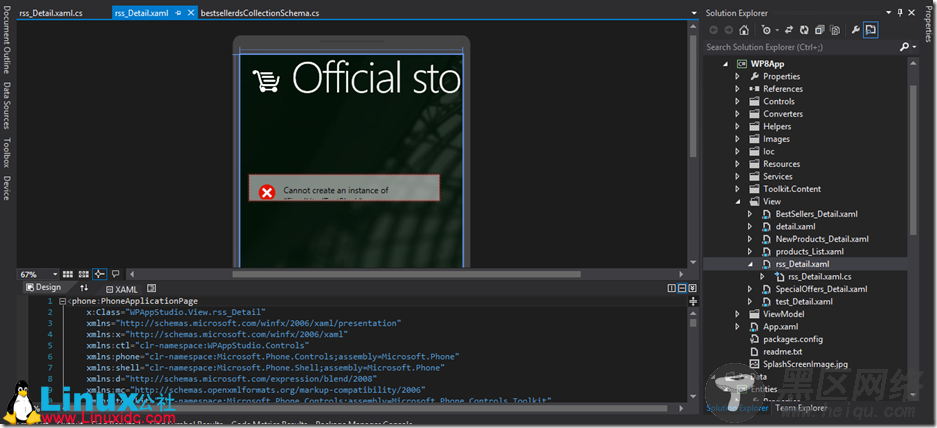Click the Collapse All icon
Image resolution: width=937 pixels, height=428 pixels.
820,30
